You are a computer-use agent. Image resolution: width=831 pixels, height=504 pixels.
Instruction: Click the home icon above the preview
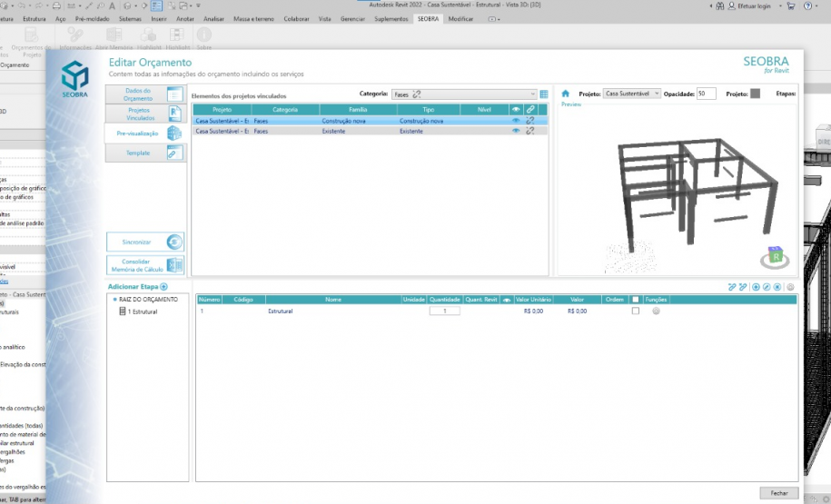coord(566,94)
